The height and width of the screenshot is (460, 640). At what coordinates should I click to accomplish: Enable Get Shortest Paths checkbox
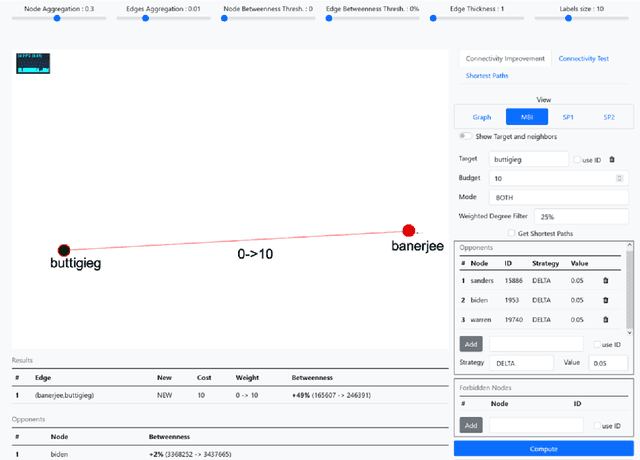[x=511, y=233]
